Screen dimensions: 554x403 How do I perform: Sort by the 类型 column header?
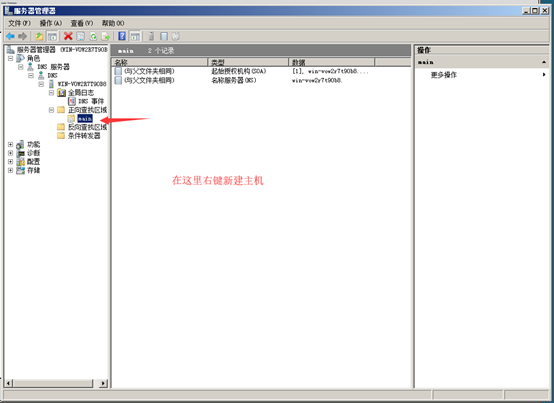[248, 63]
